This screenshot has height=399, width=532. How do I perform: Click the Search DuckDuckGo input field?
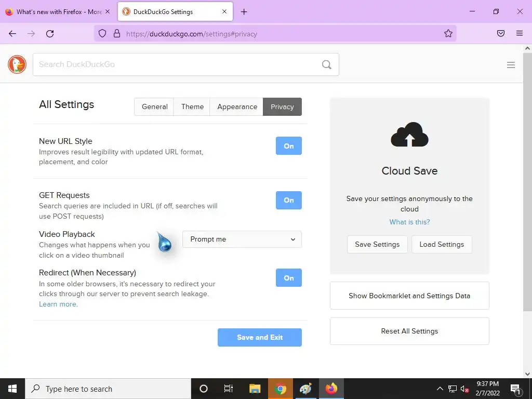pos(186,64)
